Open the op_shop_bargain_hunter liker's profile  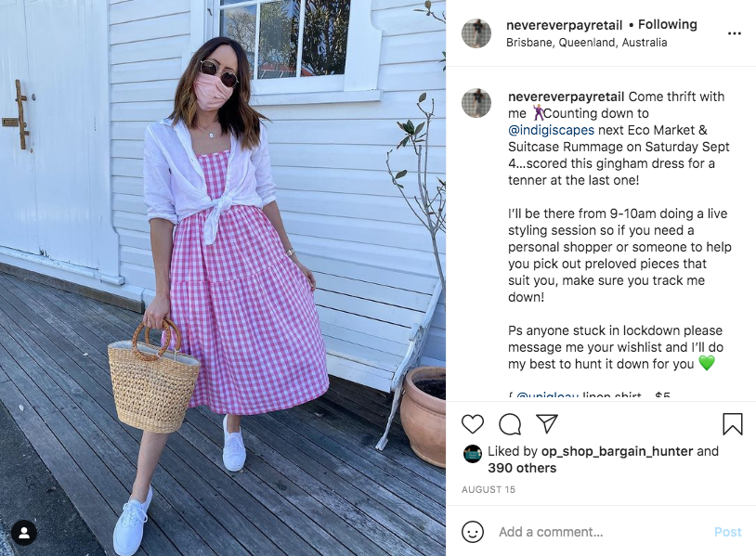point(617,451)
